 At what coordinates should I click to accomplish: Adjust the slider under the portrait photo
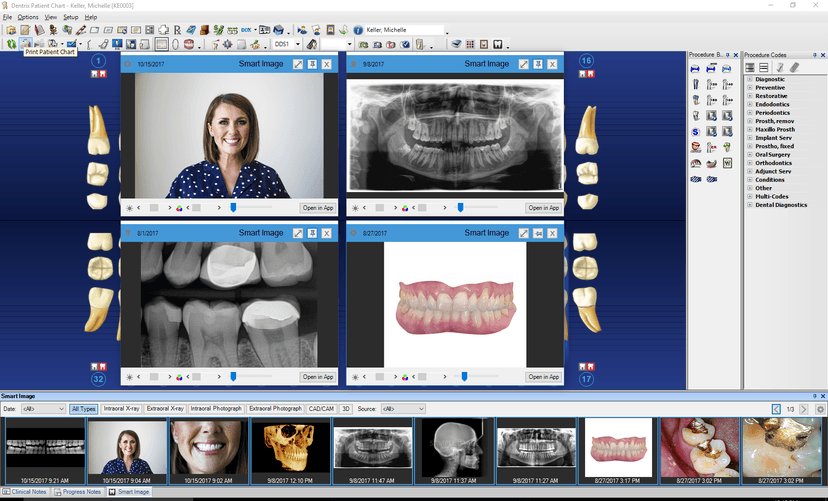click(233, 208)
